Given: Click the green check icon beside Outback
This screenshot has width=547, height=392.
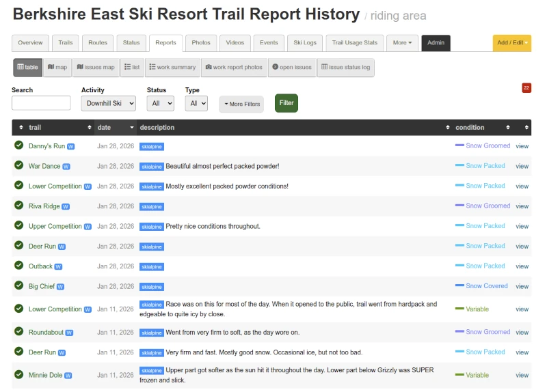Looking at the screenshot, I should (19, 266).
